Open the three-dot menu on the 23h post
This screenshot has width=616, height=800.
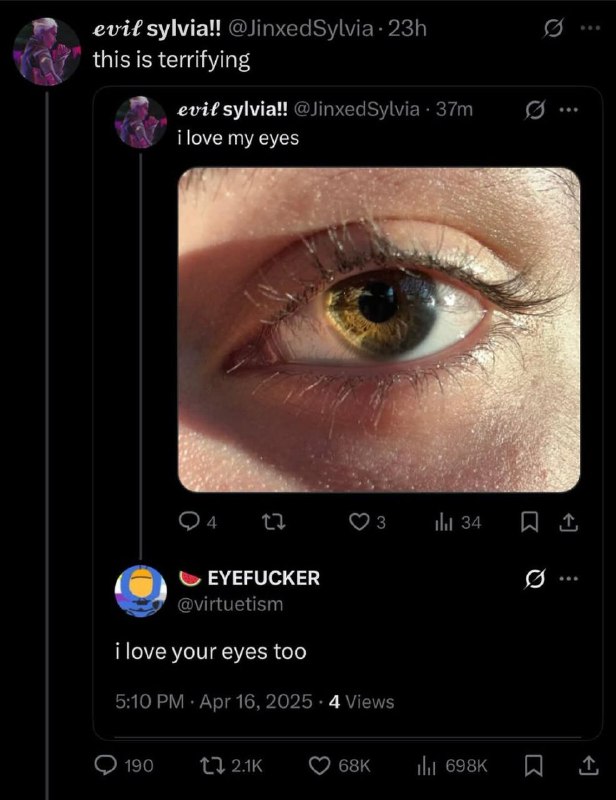point(590,28)
